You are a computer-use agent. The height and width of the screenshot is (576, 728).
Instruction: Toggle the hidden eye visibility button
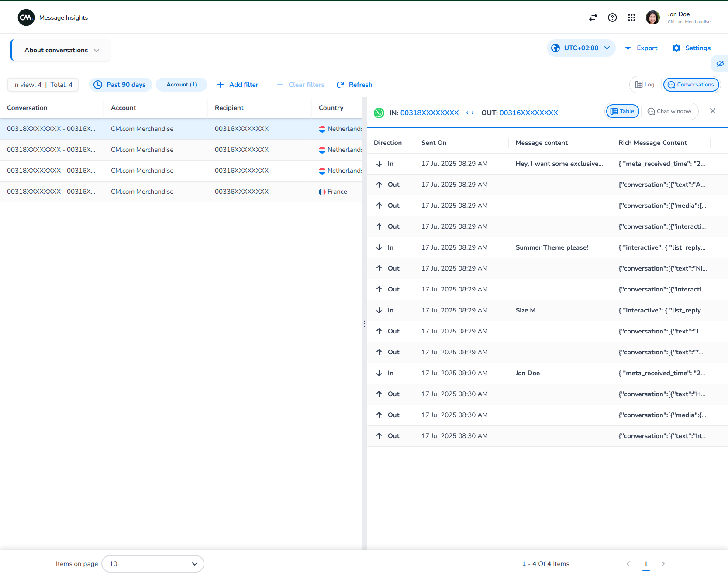tap(720, 64)
